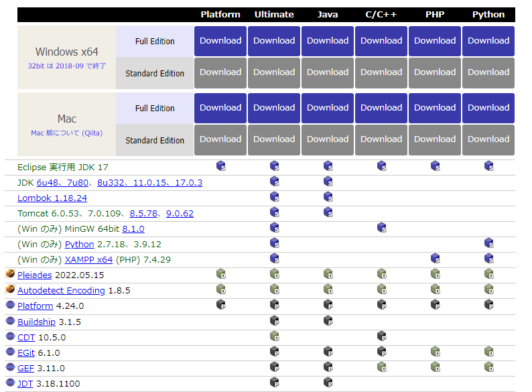Click the Eclipse icon beside CDT
Image resolution: width=532 pixels, height=392 pixels.
point(10,336)
